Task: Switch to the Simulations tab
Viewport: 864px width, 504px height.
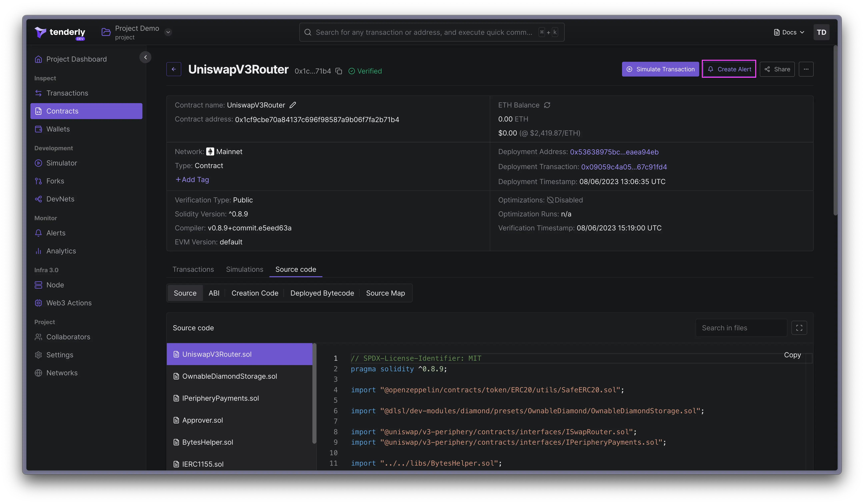Action: 244,269
